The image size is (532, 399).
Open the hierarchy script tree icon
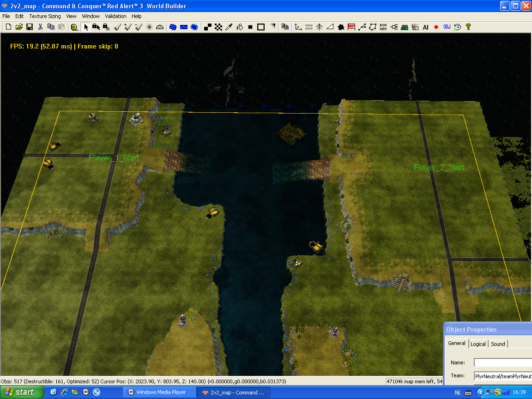pos(394,27)
